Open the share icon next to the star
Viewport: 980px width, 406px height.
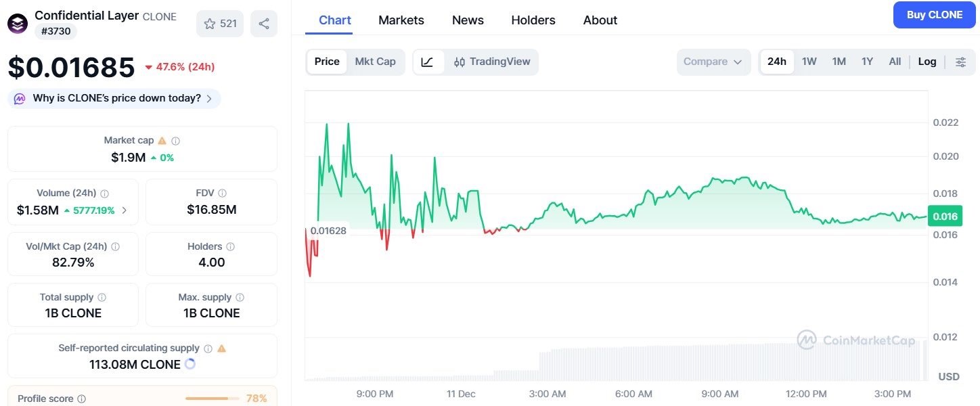pos(264,23)
